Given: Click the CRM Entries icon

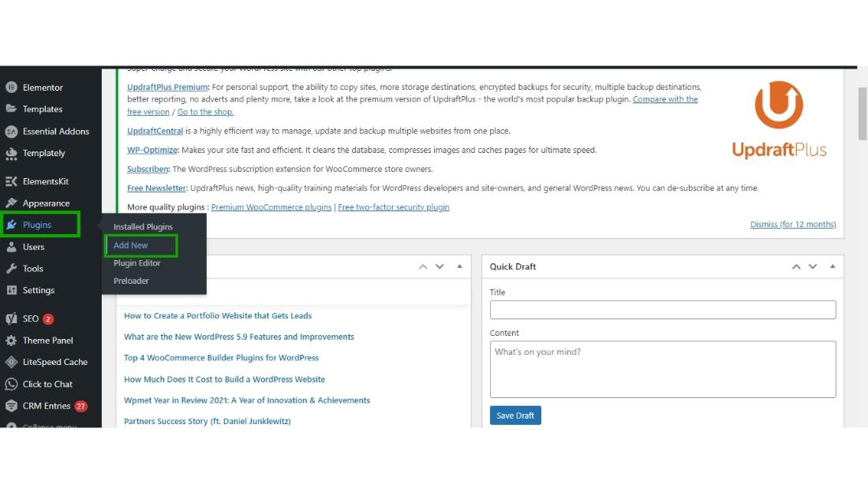Looking at the screenshot, I should tap(11, 405).
